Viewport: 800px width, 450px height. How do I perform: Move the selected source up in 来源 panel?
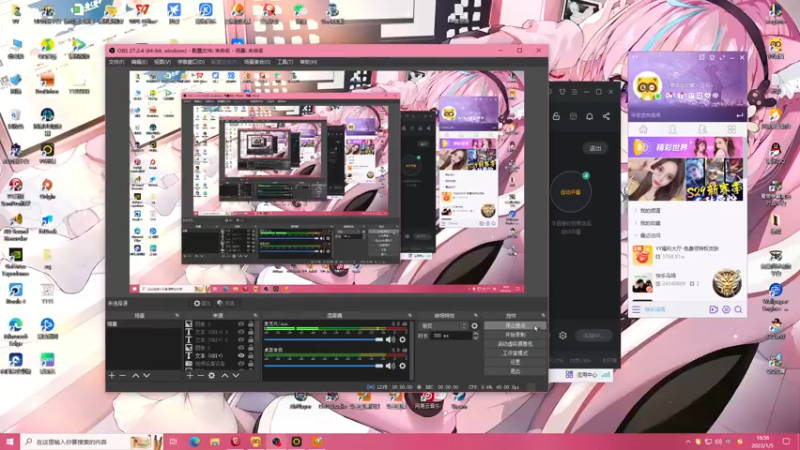(225, 376)
